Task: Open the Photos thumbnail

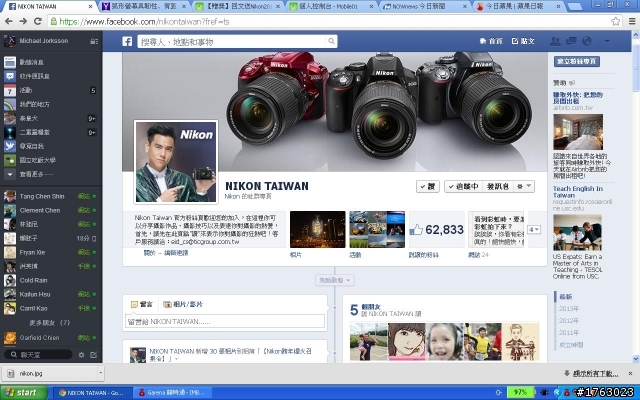Action: pyautogui.click(x=318, y=229)
